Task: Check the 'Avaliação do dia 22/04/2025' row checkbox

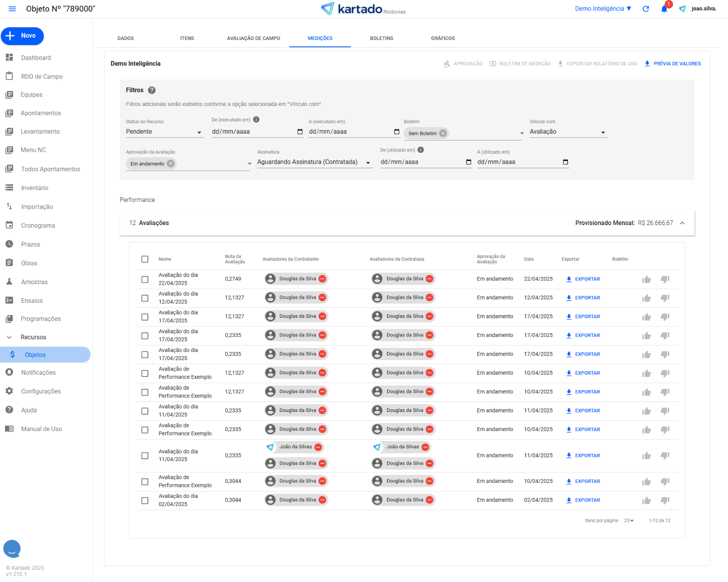Action: [145, 280]
